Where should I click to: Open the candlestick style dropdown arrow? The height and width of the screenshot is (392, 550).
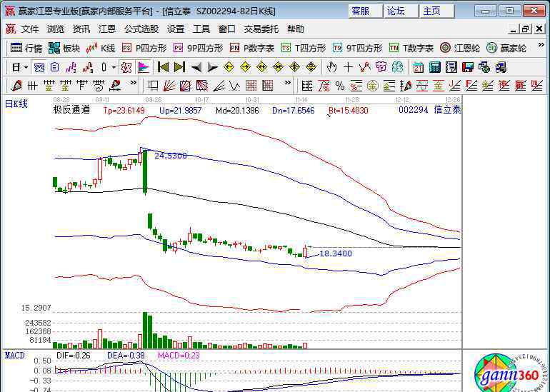pos(114,67)
